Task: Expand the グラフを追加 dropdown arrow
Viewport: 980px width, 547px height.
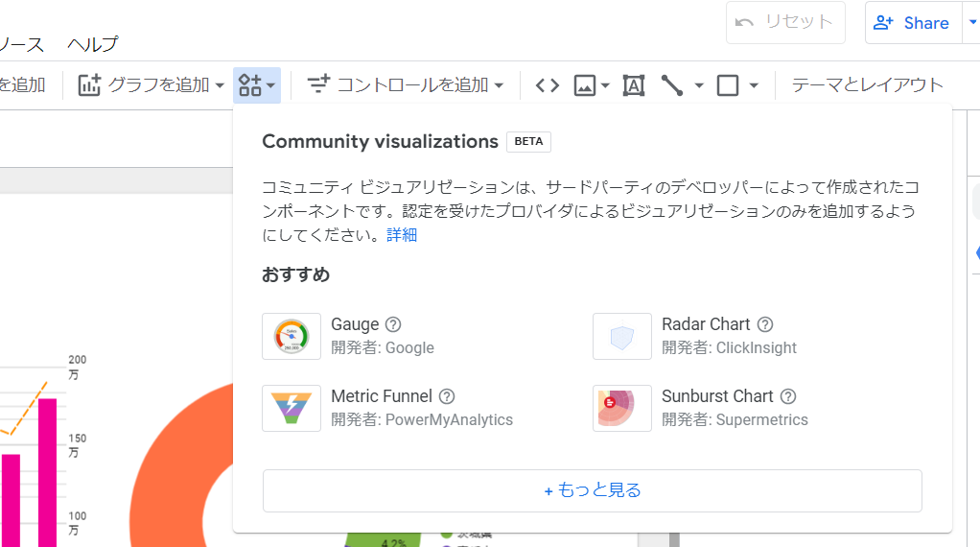Action: pyautogui.click(x=220, y=85)
